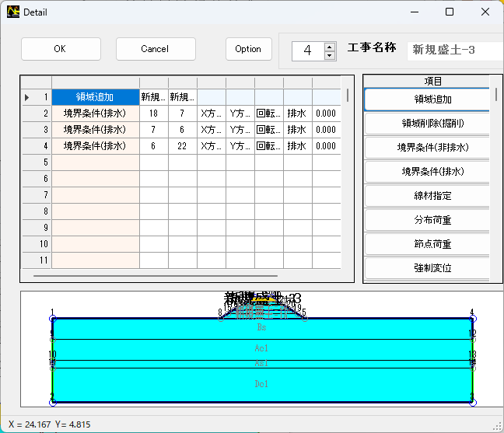
Task: Click 境界条件(排水) cell in row 4
Action: (96, 146)
